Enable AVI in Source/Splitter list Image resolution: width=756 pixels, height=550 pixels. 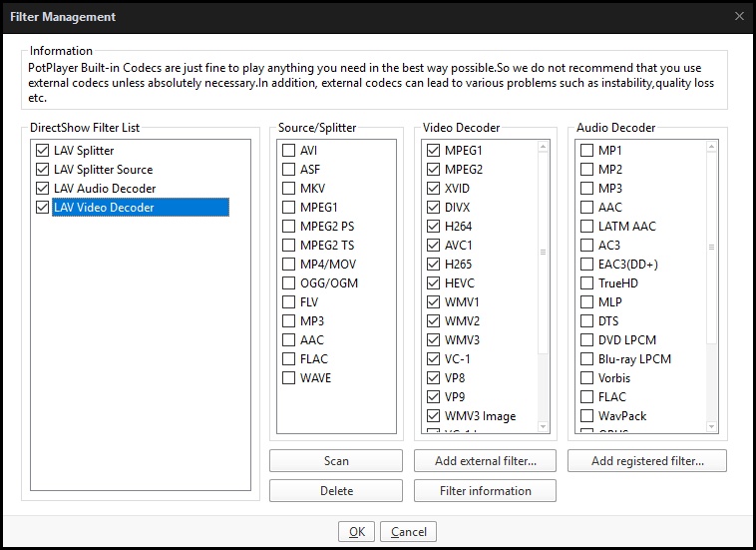click(x=289, y=151)
